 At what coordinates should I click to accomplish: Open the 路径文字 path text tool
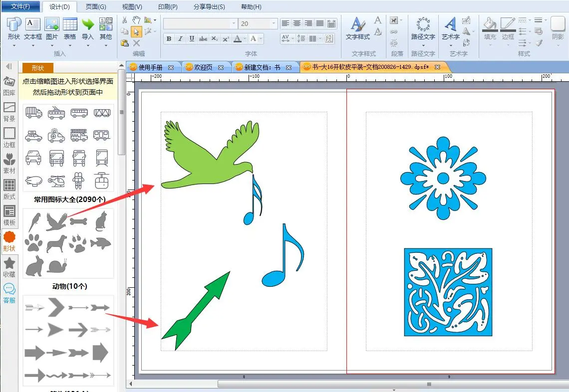click(x=423, y=25)
